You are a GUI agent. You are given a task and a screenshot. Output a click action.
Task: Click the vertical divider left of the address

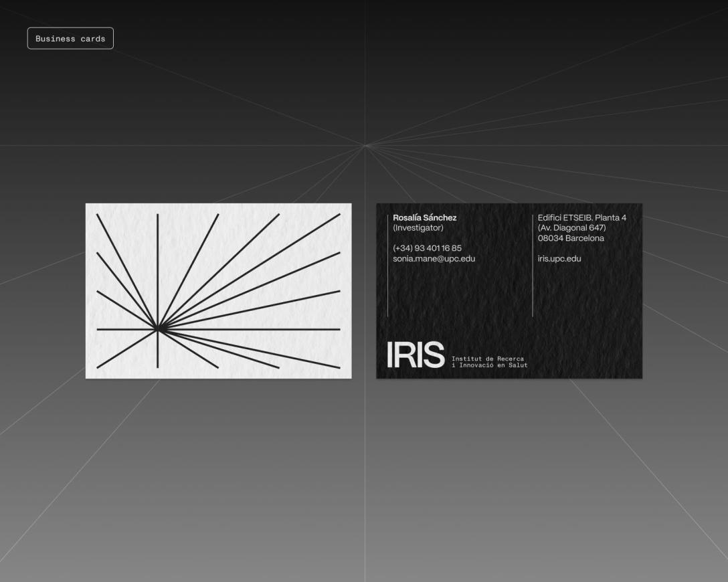[x=533, y=266]
